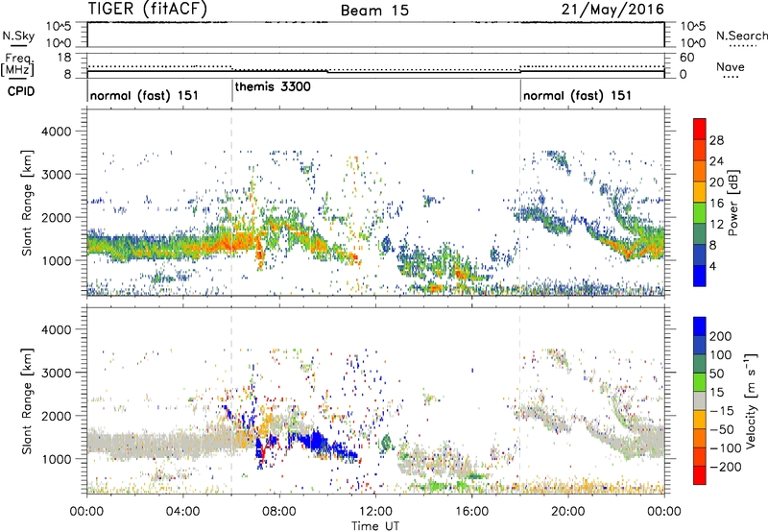
Task: Select the -200 value on velocity colorbar
Action: (x=726, y=467)
